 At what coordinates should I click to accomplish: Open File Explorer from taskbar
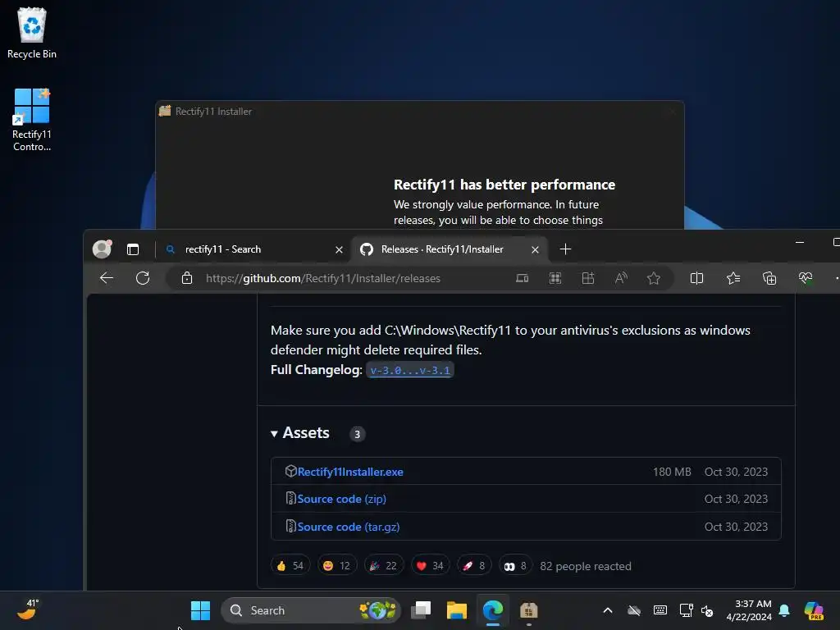[456, 610]
